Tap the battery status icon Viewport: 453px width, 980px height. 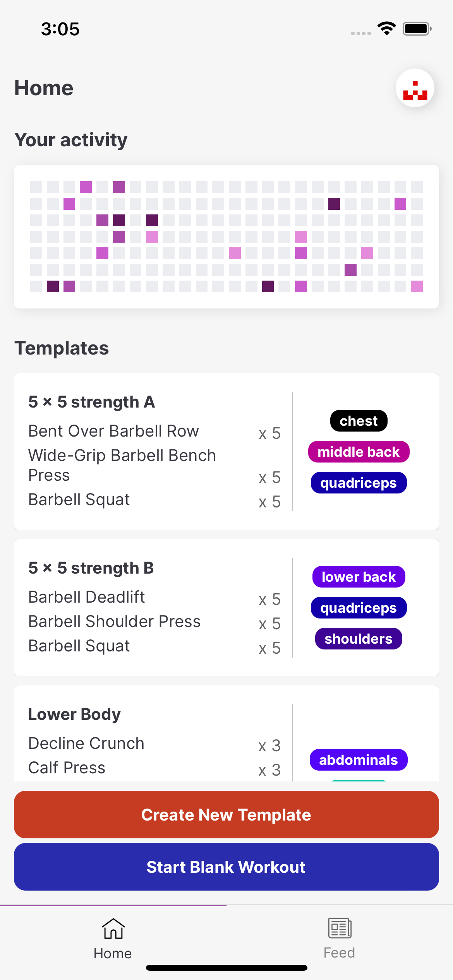coord(417,29)
